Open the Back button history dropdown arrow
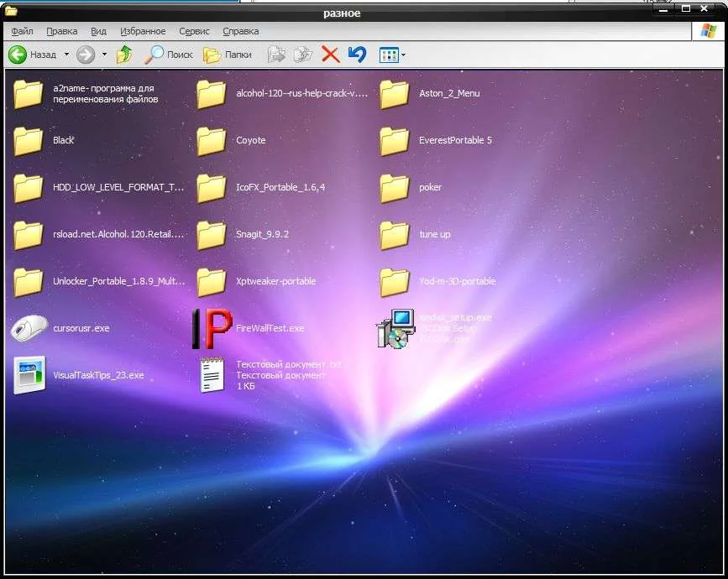Image resolution: width=728 pixels, height=579 pixels. click(x=65, y=55)
